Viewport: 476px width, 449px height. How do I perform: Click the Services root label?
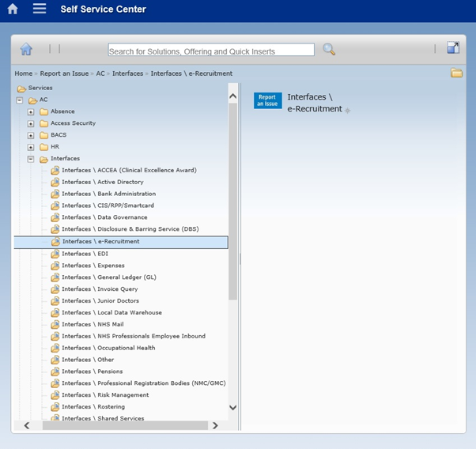pos(40,88)
